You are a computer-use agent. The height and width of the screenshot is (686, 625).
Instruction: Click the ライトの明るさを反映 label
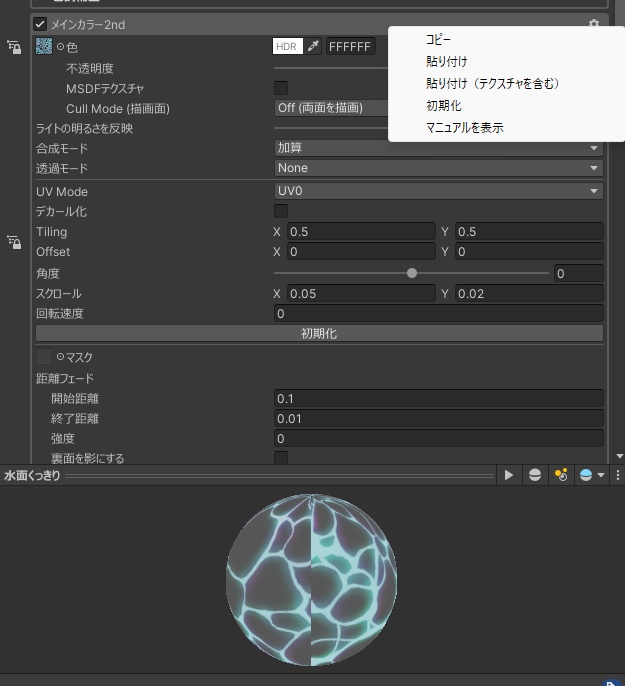(84, 128)
